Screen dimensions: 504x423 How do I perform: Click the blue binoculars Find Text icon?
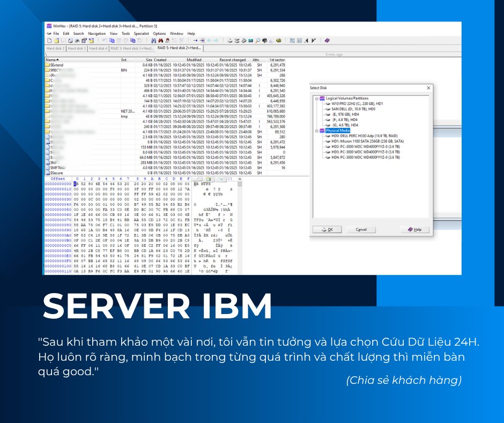[x=154, y=41]
